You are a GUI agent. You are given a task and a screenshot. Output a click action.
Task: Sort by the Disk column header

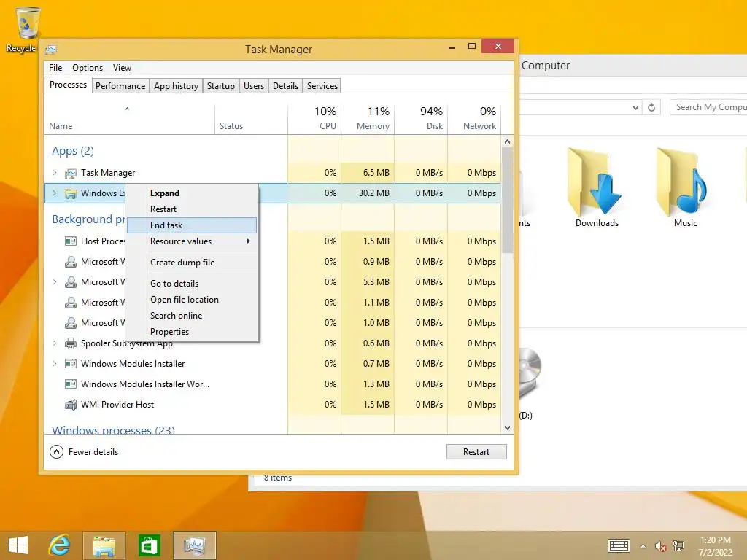coord(422,118)
